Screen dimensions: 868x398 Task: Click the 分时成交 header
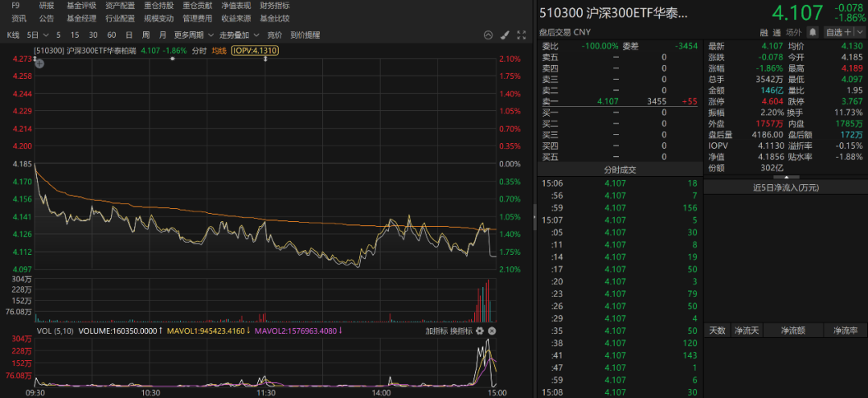[x=620, y=170]
